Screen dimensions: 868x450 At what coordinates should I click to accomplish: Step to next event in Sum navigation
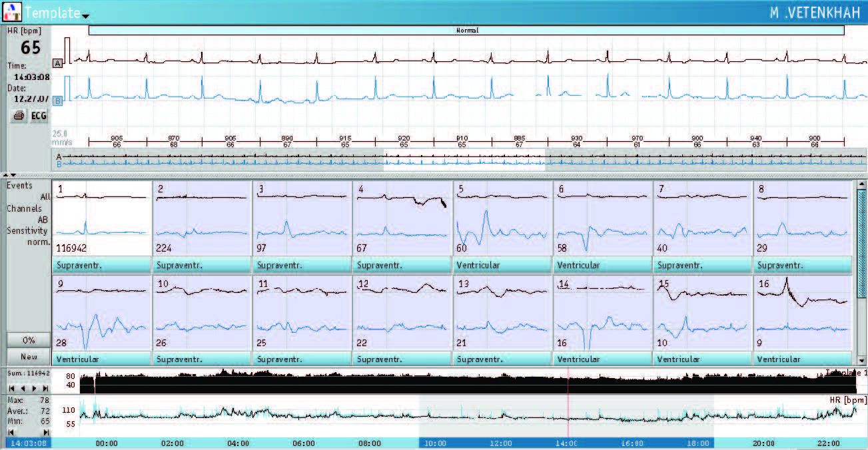(34, 387)
